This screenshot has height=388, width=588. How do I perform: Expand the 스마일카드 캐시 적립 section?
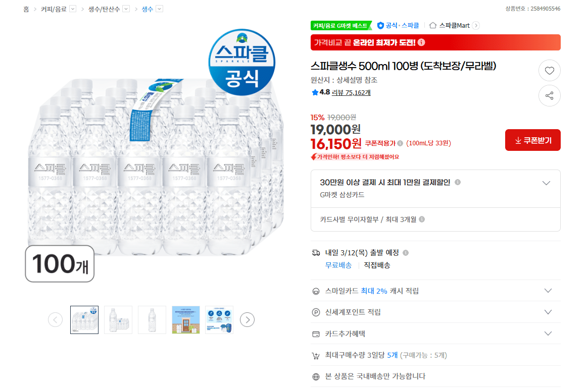pyautogui.click(x=548, y=291)
